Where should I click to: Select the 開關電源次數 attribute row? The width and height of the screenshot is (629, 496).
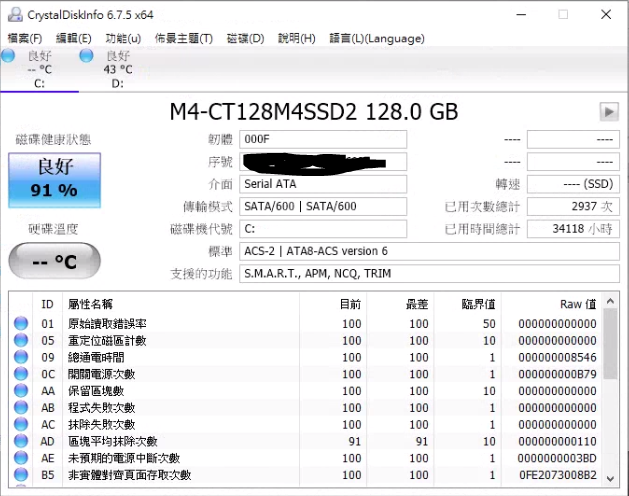(x=306, y=374)
